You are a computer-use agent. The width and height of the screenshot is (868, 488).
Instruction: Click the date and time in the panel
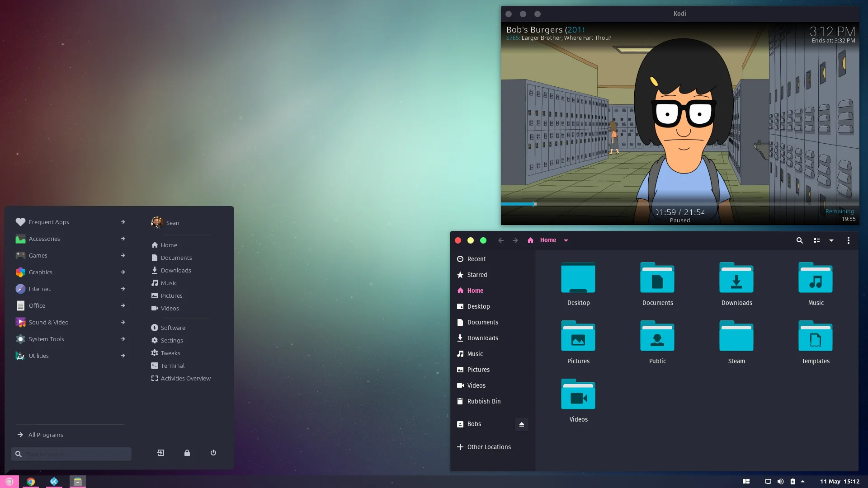(x=840, y=482)
